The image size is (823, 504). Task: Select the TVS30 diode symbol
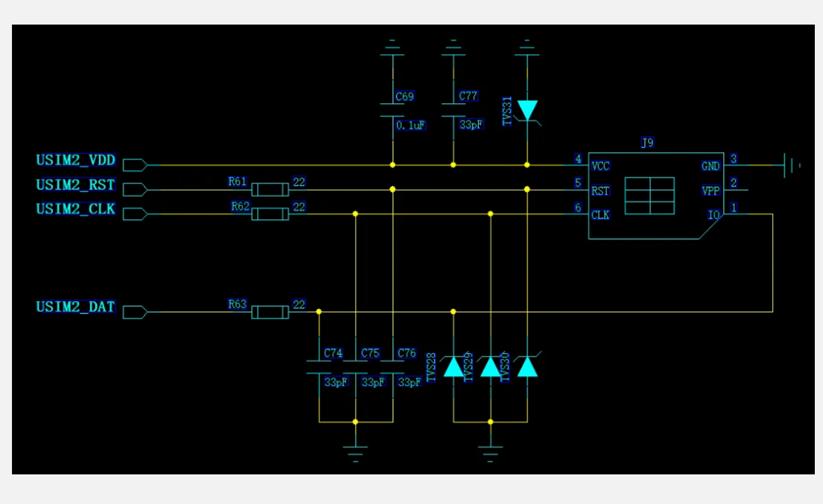(x=527, y=366)
